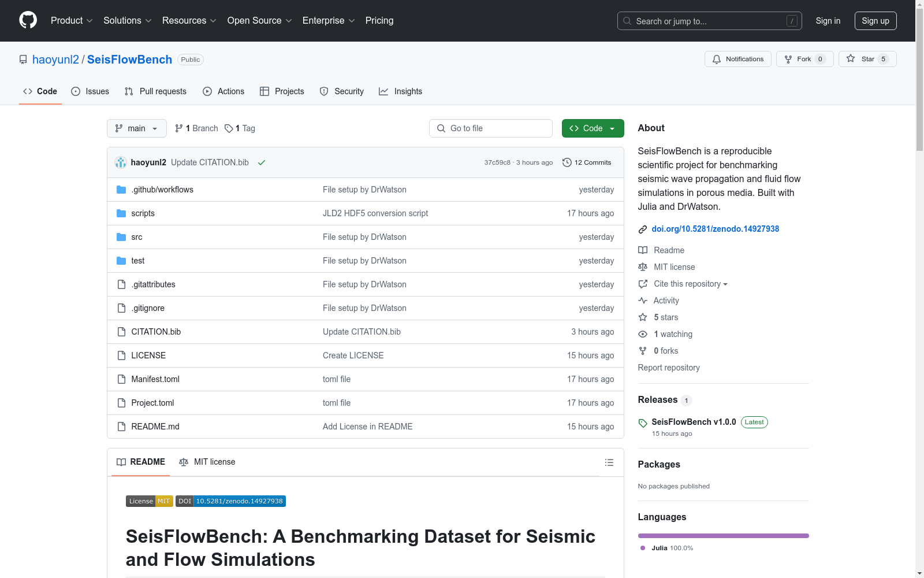Open the .gitignore file

(148, 308)
